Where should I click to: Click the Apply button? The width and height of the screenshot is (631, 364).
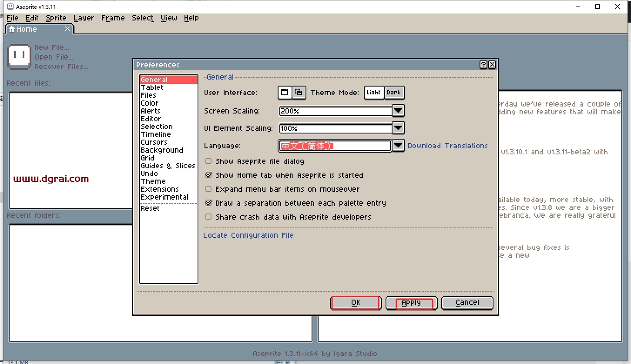(411, 303)
